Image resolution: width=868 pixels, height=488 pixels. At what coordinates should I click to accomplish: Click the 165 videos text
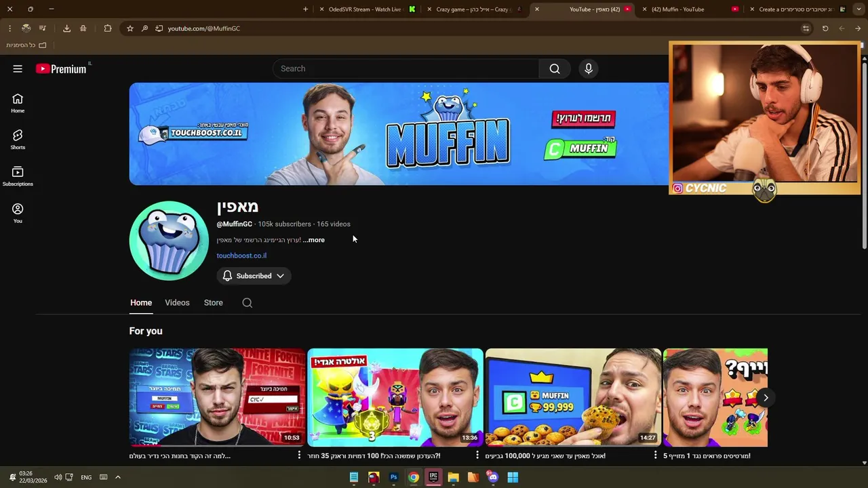click(x=334, y=224)
